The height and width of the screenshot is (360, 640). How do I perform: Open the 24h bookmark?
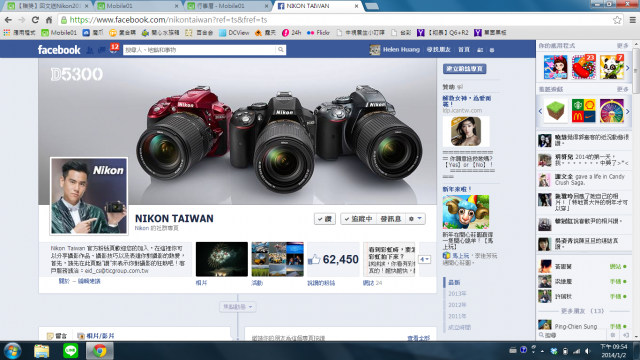coord(291,33)
